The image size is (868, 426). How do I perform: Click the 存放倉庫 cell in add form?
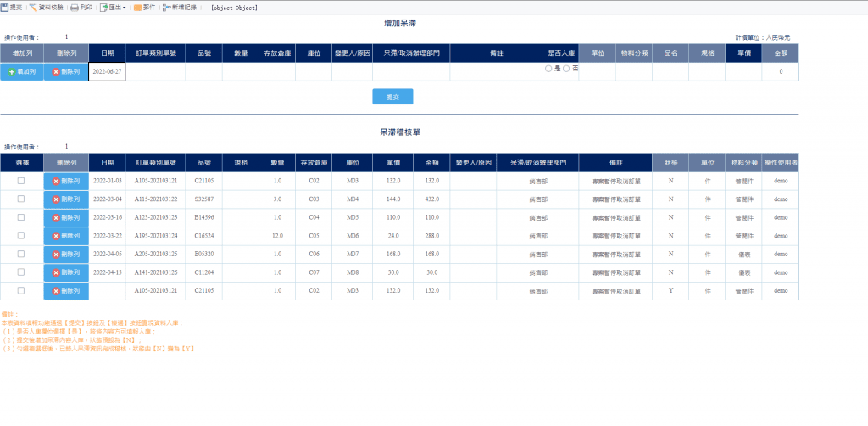point(277,72)
